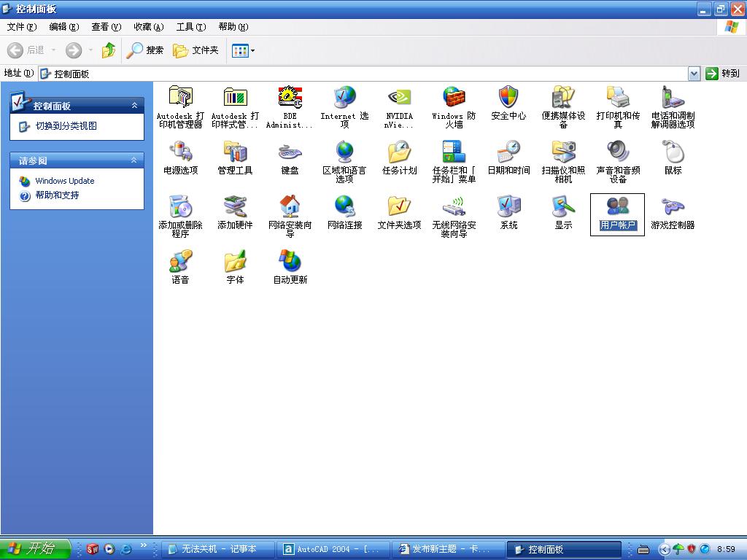This screenshot has height=560, width=747.
Task: Click 切换到分类视图 link
Action: click(66, 126)
